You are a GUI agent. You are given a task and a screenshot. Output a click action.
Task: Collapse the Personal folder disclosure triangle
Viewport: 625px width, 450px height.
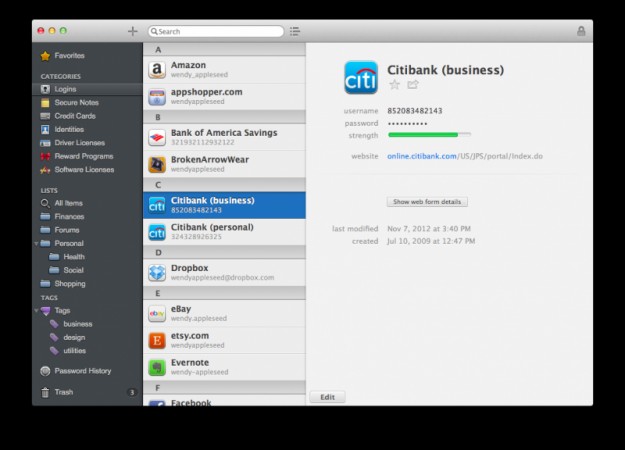(37, 243)
